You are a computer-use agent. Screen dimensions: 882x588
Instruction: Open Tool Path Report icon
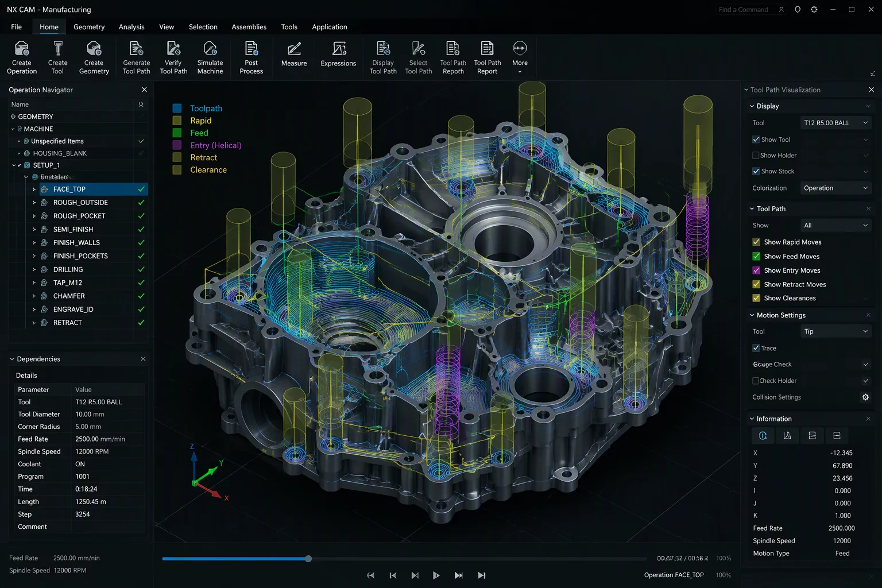pos(488,48)
